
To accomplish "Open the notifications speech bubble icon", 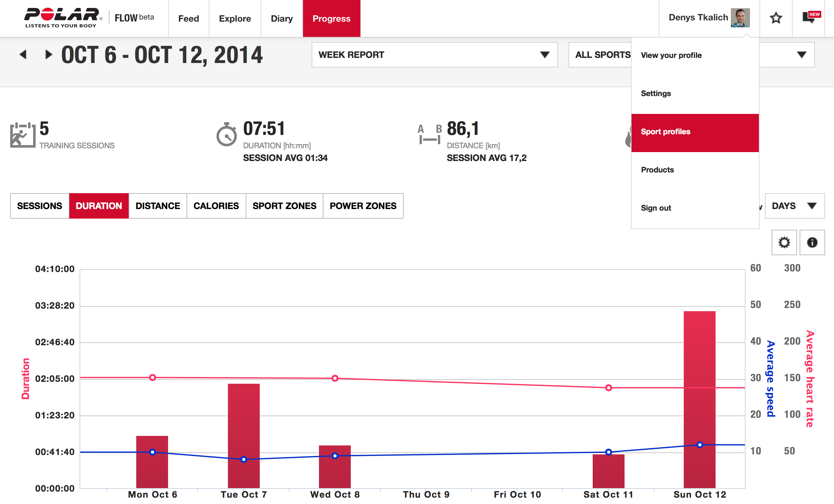I will point(809,17).
